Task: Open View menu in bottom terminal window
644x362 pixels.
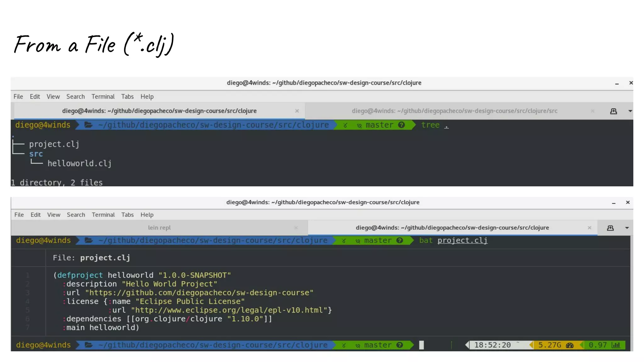Action: pyautogui.click(x=54, y=215)
